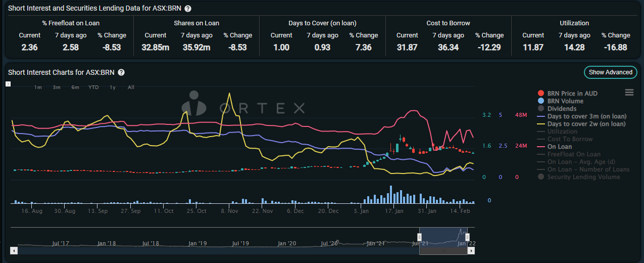Click the navigator left range handle
This screenshot has width=644, height=263.
click(419, 237)
